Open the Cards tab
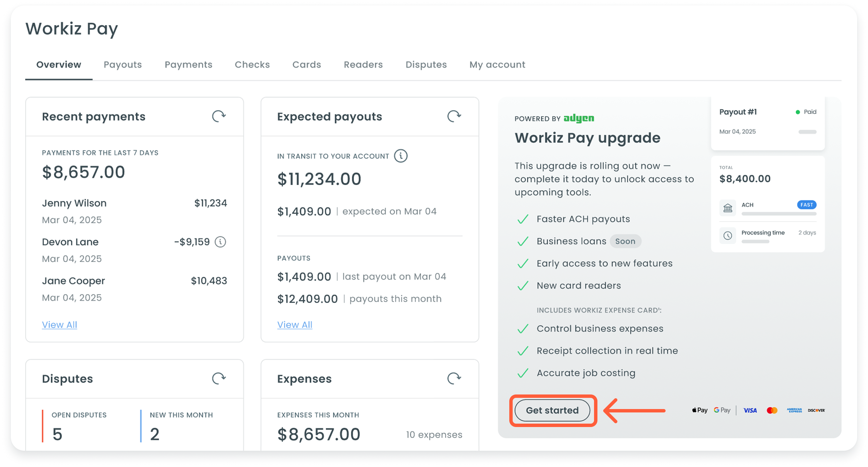This screenshot has width=868, height=467. (307, 64)
